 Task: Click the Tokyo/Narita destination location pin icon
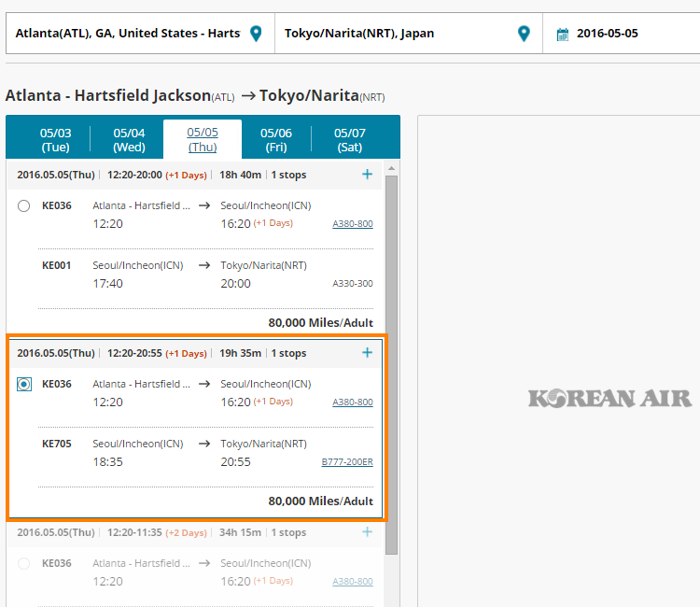pyautogui.click(x=524, y=34)
